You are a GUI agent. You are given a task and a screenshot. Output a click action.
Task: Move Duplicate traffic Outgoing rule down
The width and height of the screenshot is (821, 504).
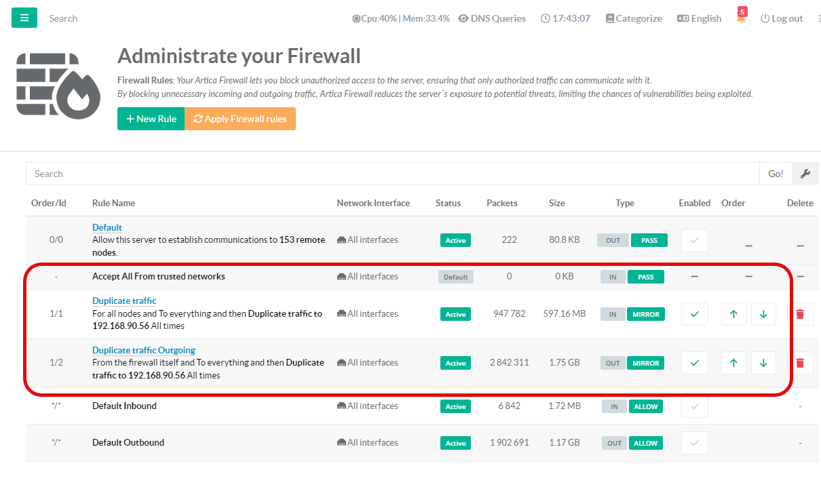(763, 363)
